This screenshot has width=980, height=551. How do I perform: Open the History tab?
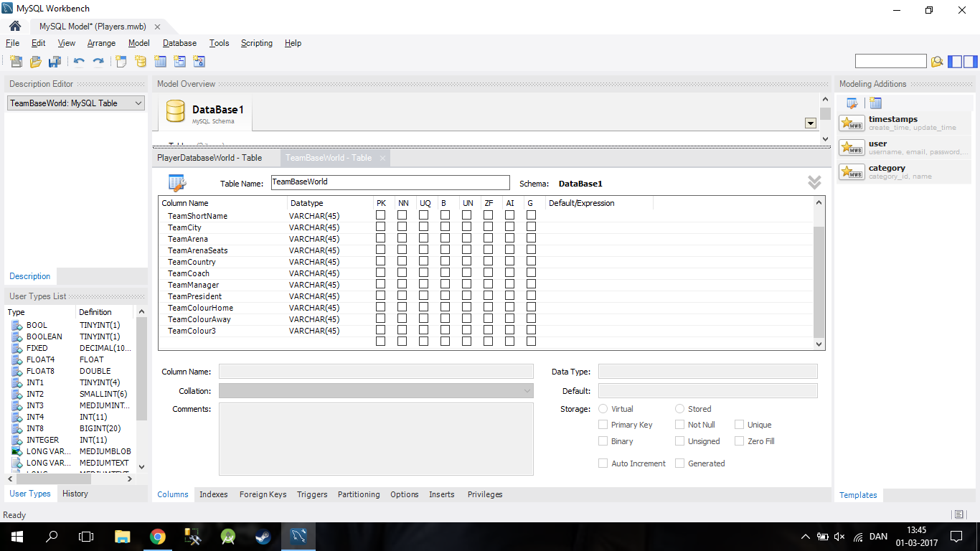[x=75, y=494]
